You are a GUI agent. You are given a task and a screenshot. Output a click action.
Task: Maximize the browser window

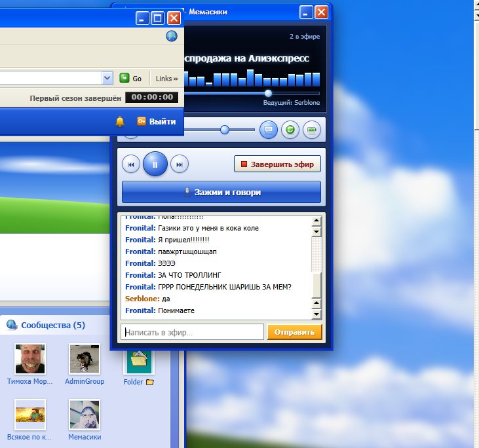click(x=158, y=18)
